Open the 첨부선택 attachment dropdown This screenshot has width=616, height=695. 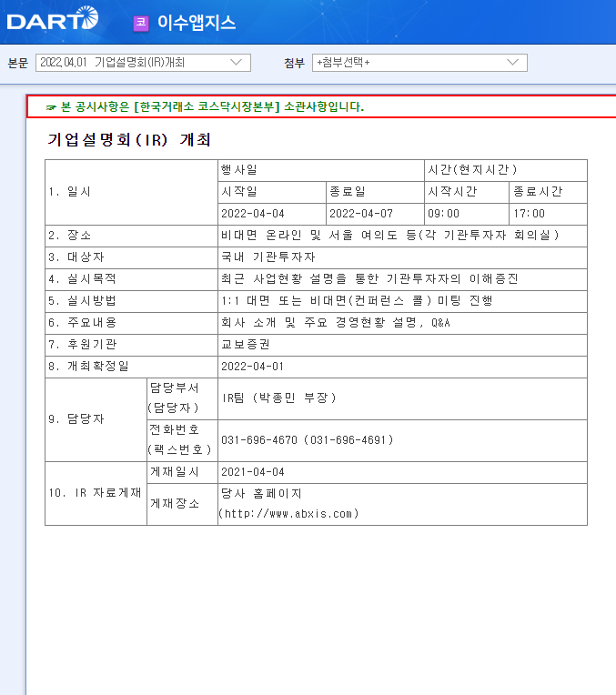click(x=419, y=63)
